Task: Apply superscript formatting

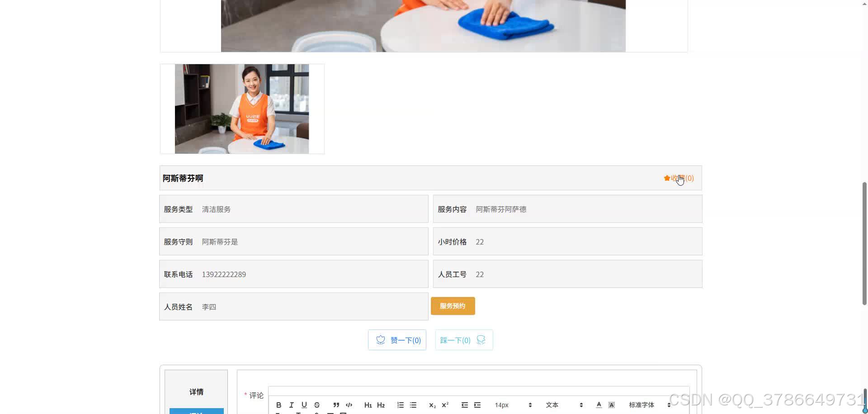Action: (445, 405)
